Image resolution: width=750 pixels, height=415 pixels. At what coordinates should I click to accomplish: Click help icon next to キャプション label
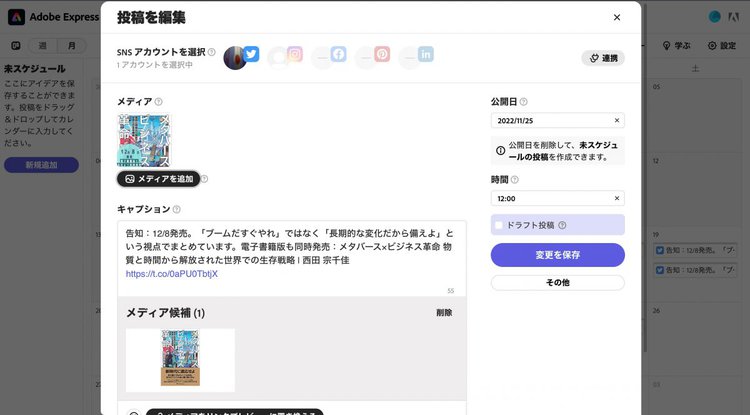pos(177,210)
